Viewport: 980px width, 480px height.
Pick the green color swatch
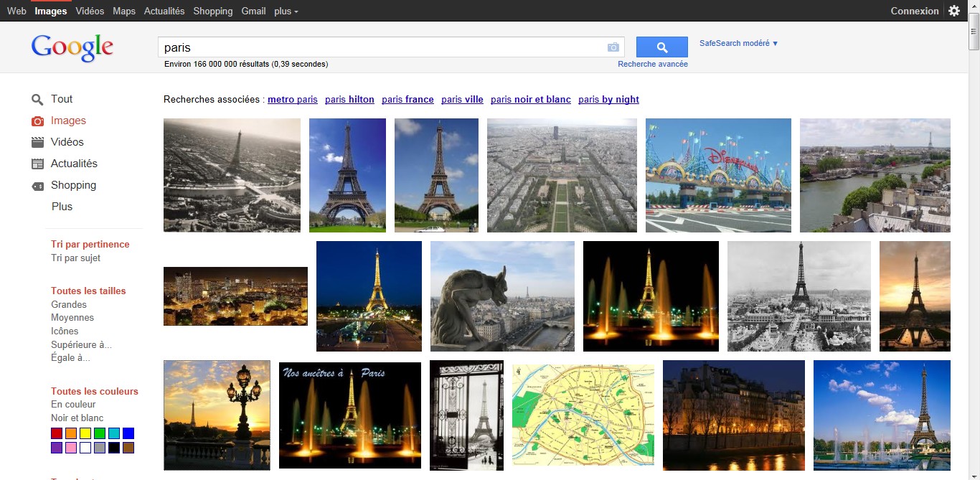pyautogui.click(x=100, y=433)
